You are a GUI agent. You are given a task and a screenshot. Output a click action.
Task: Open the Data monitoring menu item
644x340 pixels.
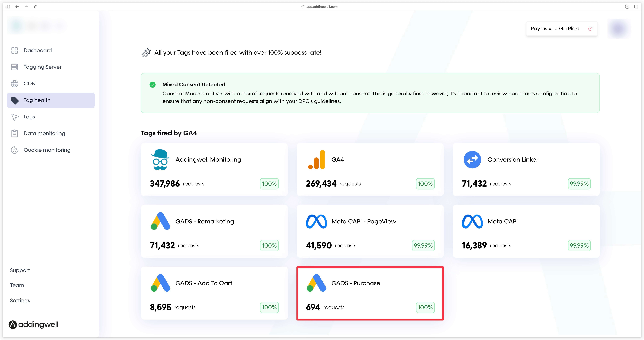(51, 133)
